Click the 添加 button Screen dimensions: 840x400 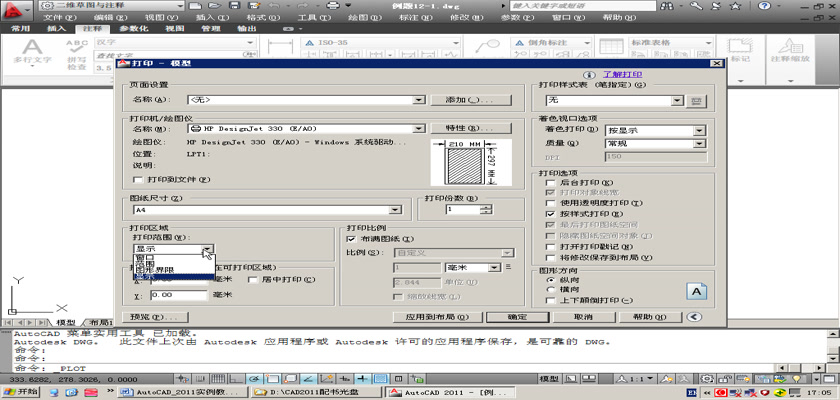471,100
